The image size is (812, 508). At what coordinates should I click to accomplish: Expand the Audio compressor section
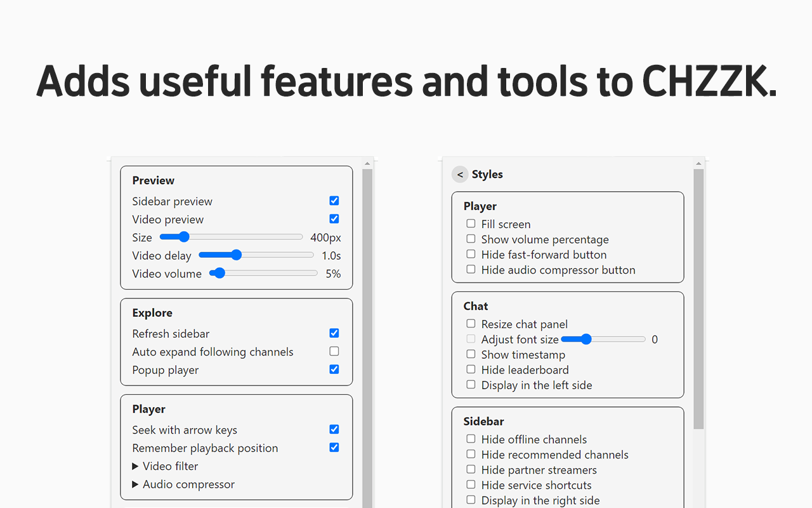click(x=183, y=485)
